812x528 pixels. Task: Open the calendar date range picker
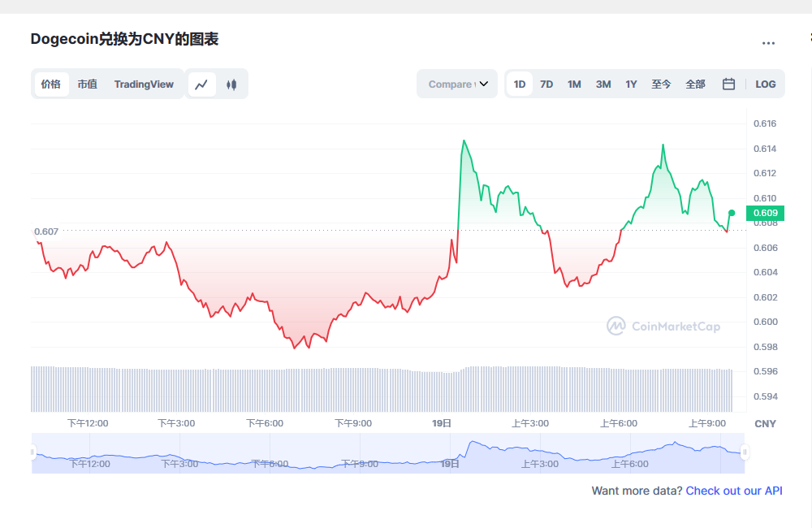728,84
